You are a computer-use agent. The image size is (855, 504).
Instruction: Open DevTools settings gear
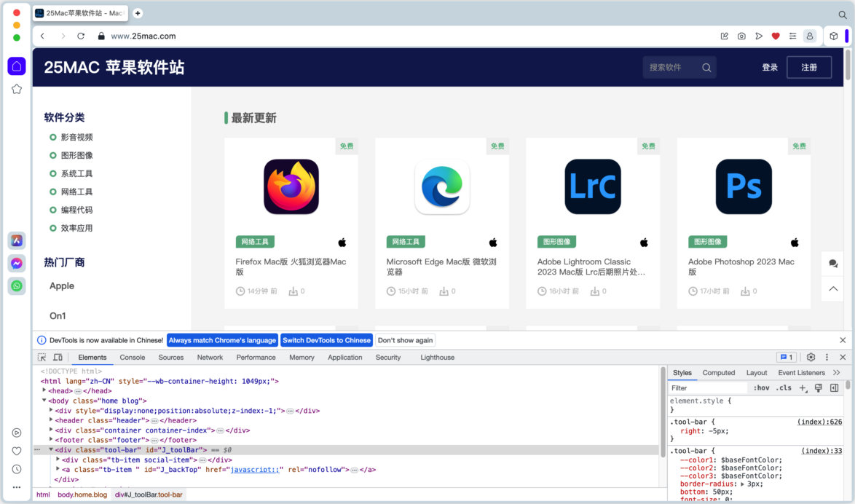811,358
